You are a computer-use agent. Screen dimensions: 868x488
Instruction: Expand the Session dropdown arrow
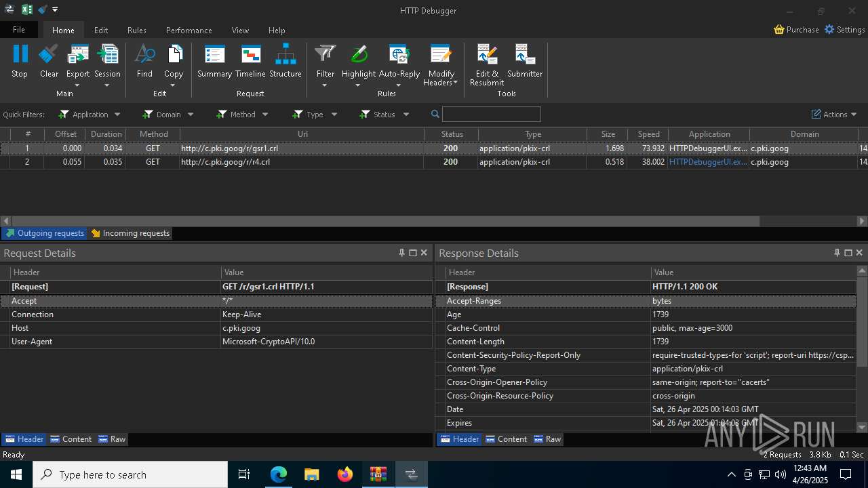click(x=107, y=85)
